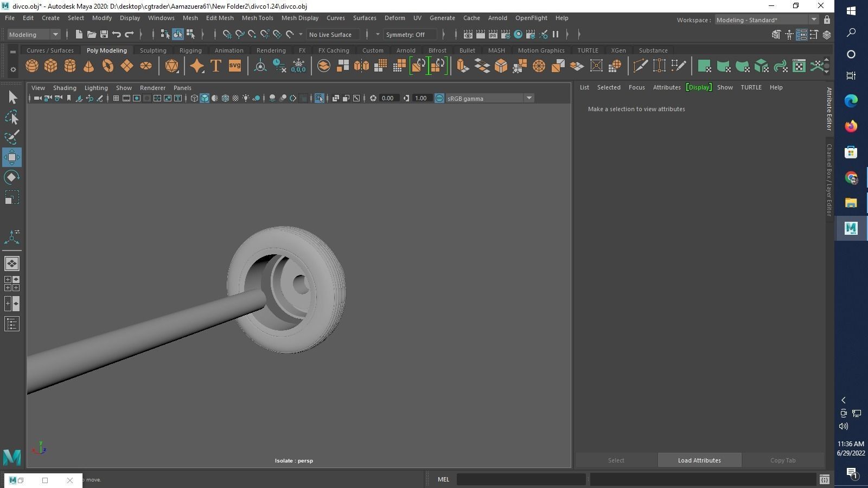Create a polygon plane from the shelf
This screenshot has width=868, height=488.
pyautogui.click(x=127, y=66)
